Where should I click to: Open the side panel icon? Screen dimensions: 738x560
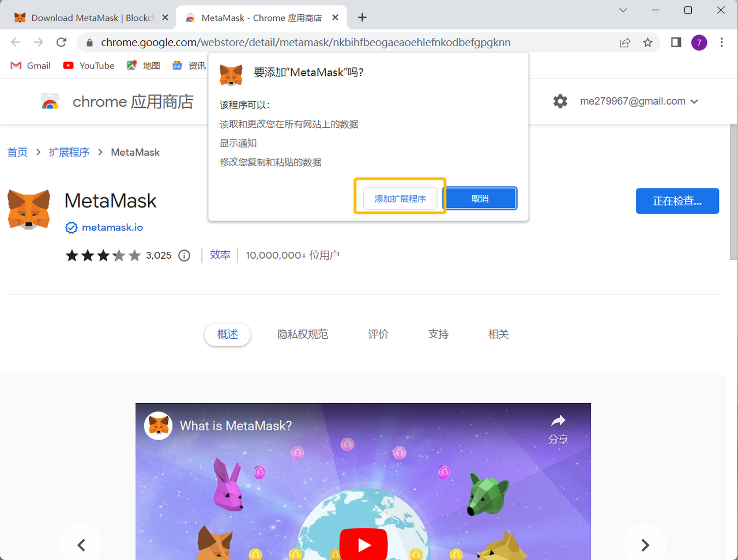(x=676, y=43)
